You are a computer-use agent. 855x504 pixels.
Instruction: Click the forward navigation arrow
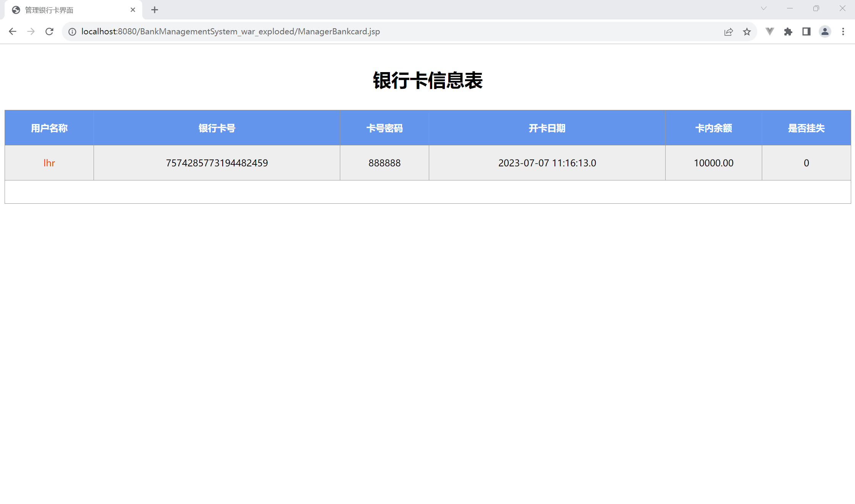tap(31, 32)
